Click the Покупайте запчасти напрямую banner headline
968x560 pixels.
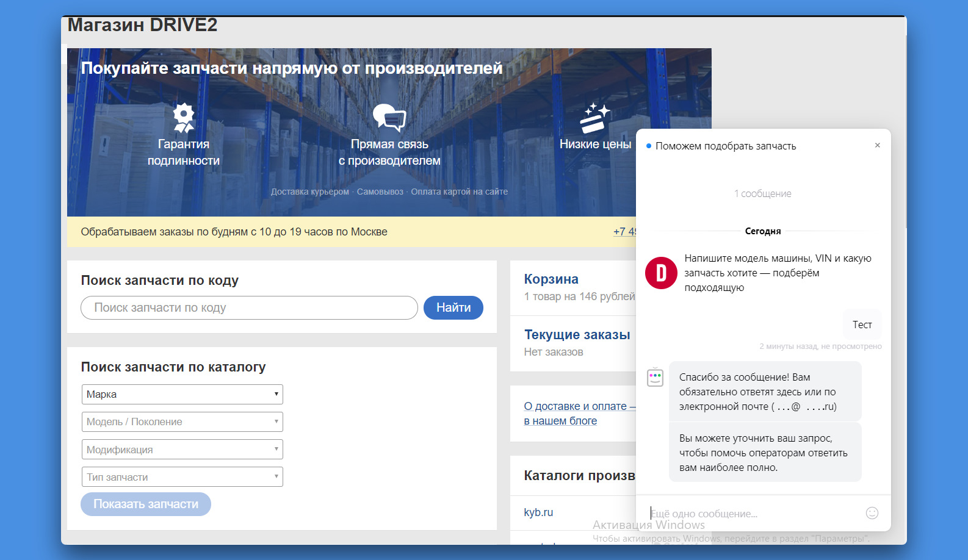click(292, 68)
